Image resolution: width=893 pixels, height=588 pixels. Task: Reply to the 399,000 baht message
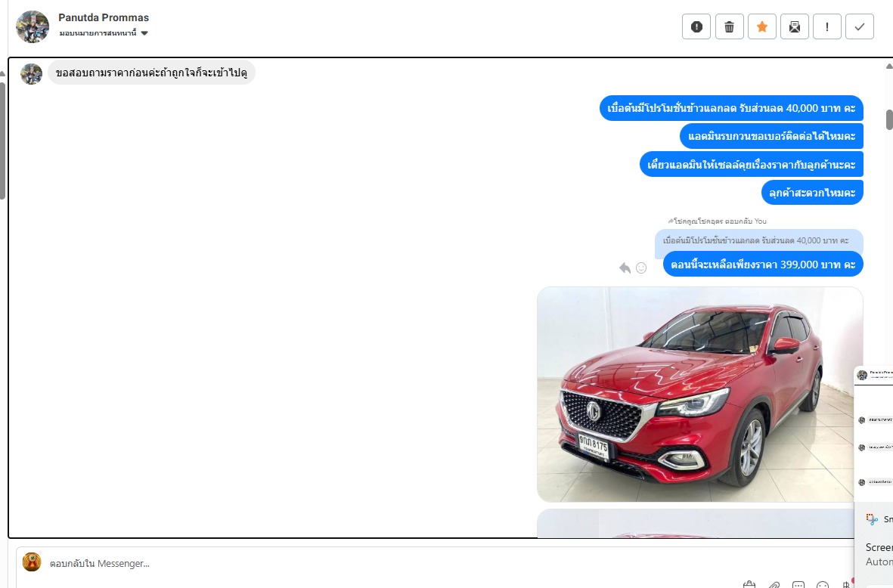(625, 268)
